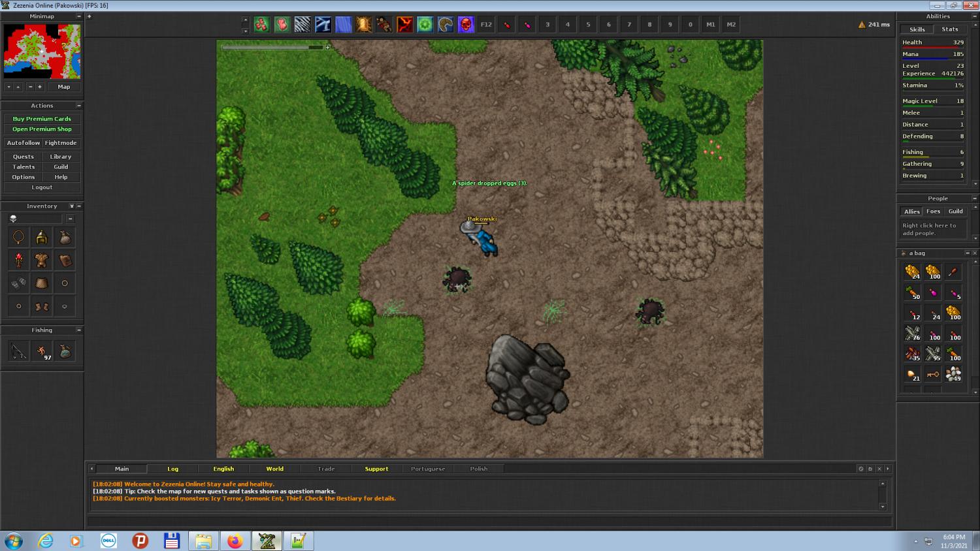Screen dimensions: 980x551
Task: Click the fishing rod in Fishing panel
Action: [19, 352]
